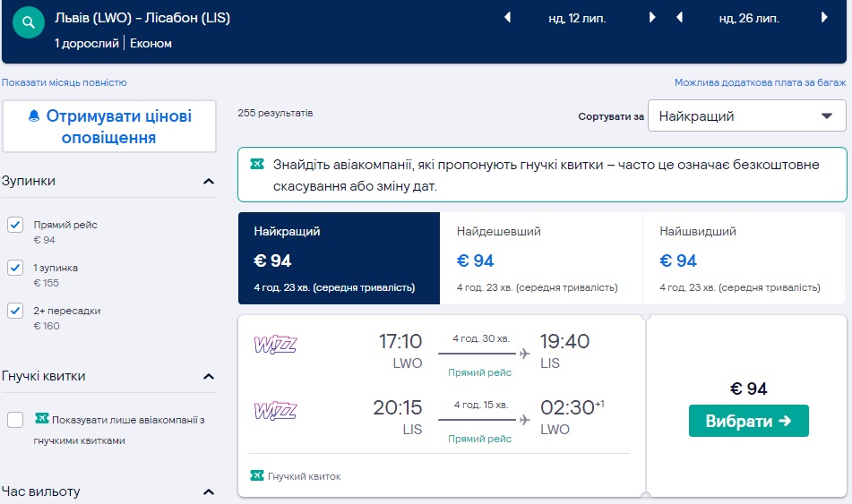This screenshot has width=852, height=504.
Task: Collapse the Зупинки filter section
Action: (x=209, y=182)
